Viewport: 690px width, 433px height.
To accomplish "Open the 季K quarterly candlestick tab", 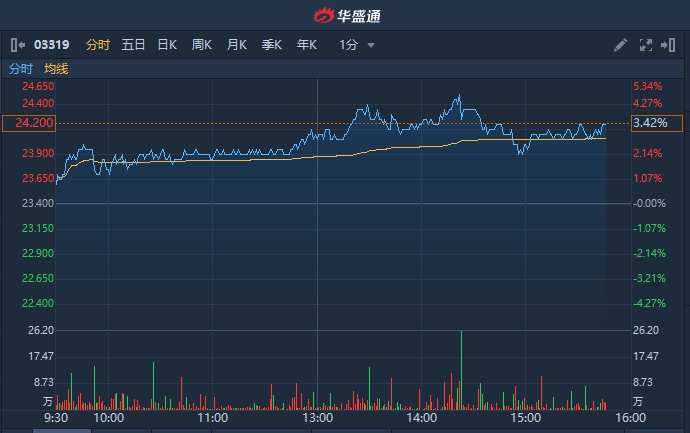I will point(271,45).
